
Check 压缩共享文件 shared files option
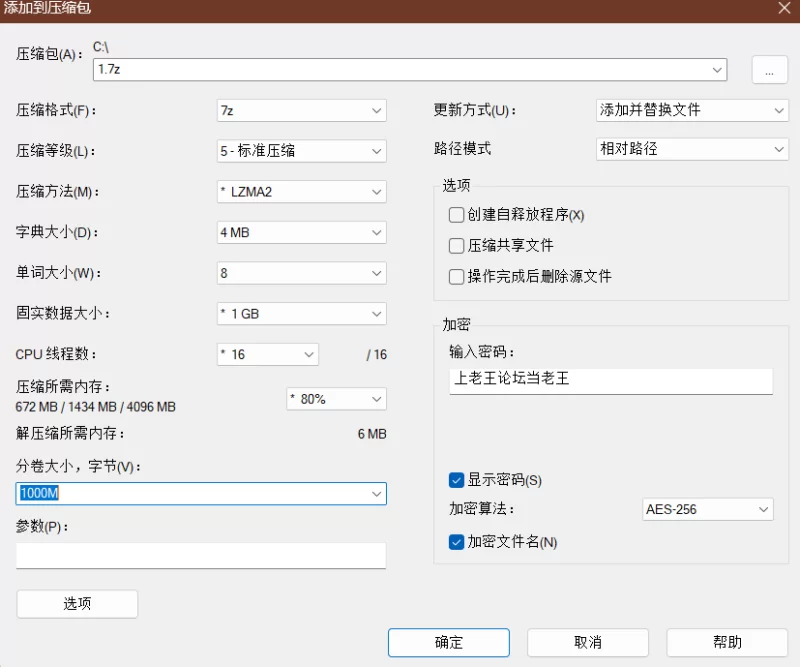[x=456, y=245]
